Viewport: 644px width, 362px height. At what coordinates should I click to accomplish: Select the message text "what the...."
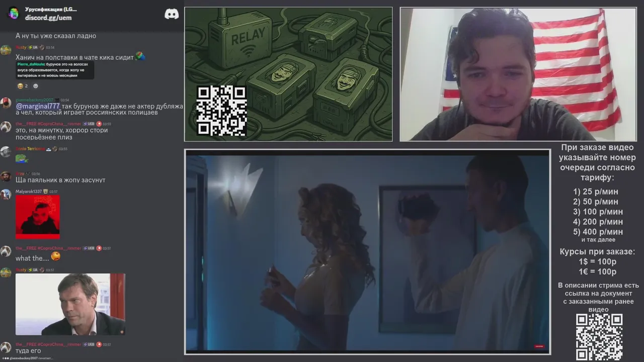pyautogui.click(x=32, y=258)
